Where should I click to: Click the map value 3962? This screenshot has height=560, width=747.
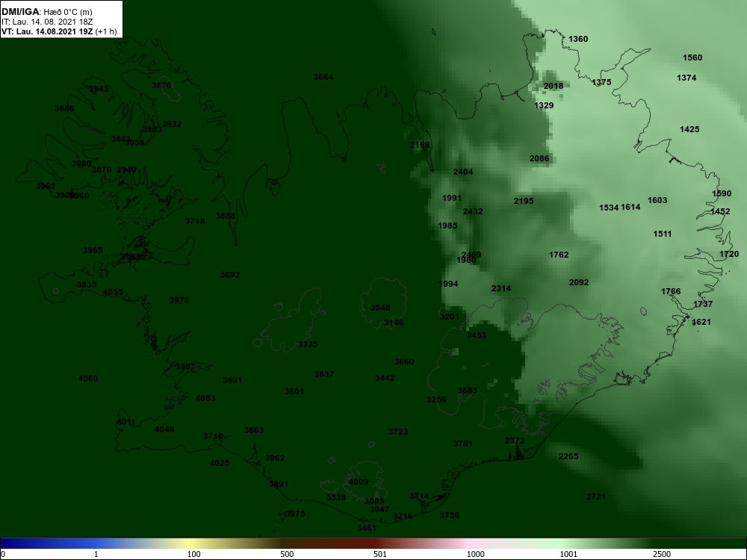[x=275, y=458]
